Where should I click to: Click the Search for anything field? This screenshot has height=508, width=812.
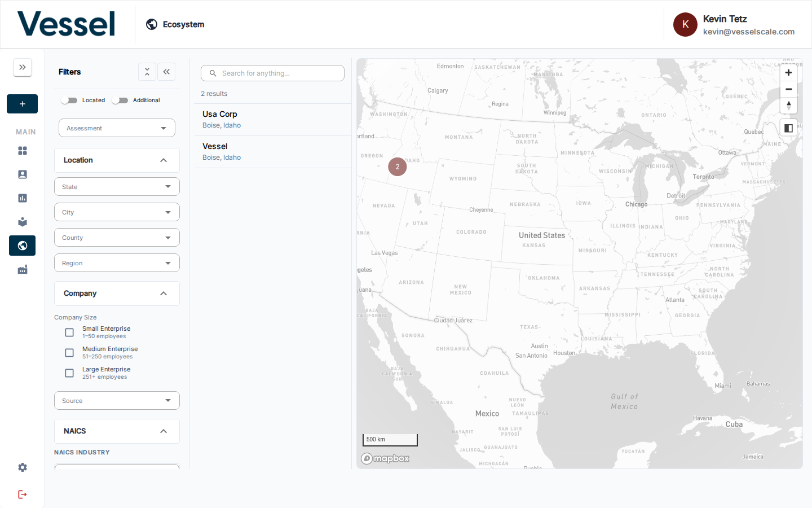pyautogui.click(x=273, y=73)
